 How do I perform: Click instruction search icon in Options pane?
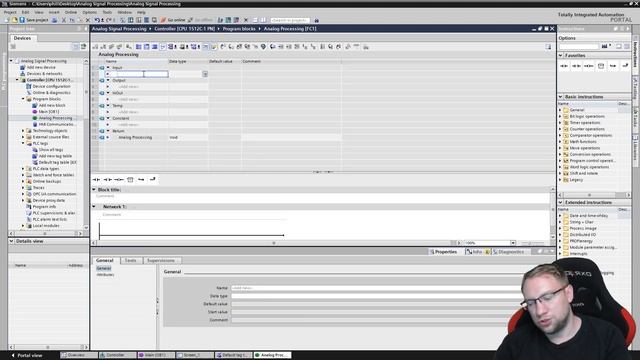[604, 47]
